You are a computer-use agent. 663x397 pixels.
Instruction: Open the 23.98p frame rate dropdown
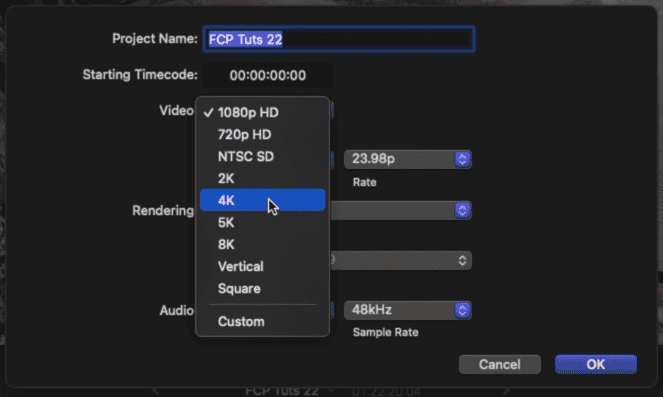click(408, 159)
